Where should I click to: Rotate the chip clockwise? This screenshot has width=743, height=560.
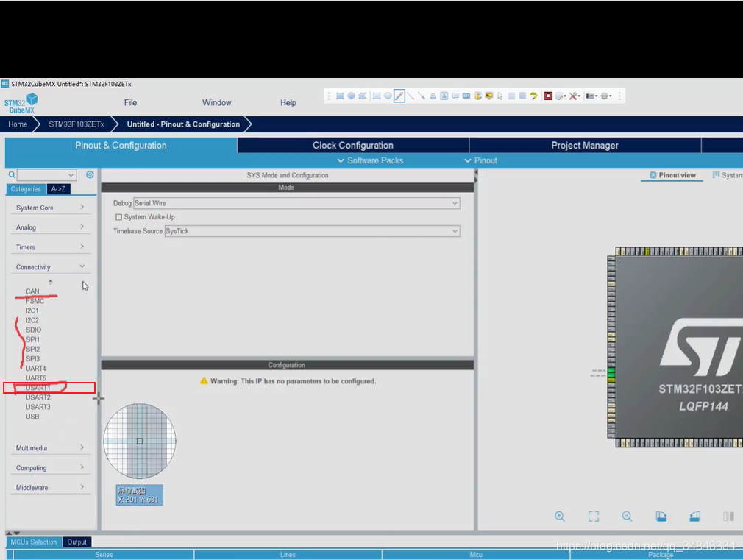pyautogui.click(x=661, y=517)
